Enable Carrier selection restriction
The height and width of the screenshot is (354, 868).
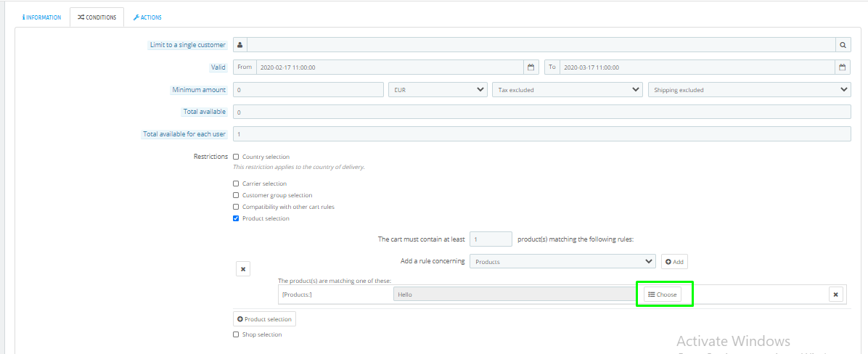[237, 183]
